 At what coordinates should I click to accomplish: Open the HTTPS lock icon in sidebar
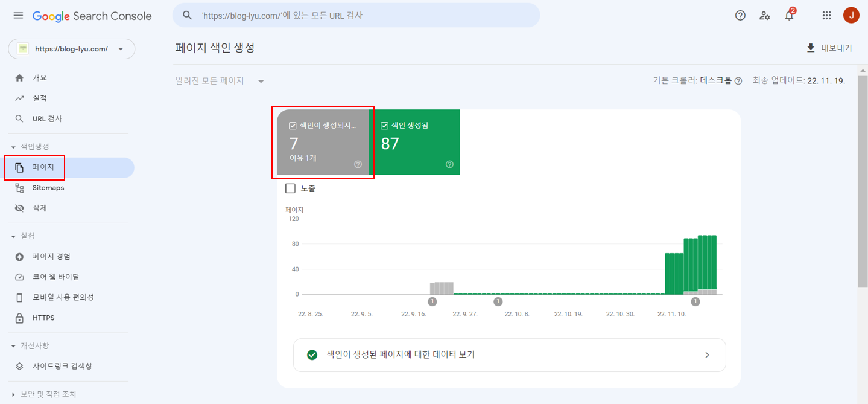click(20, 318)
